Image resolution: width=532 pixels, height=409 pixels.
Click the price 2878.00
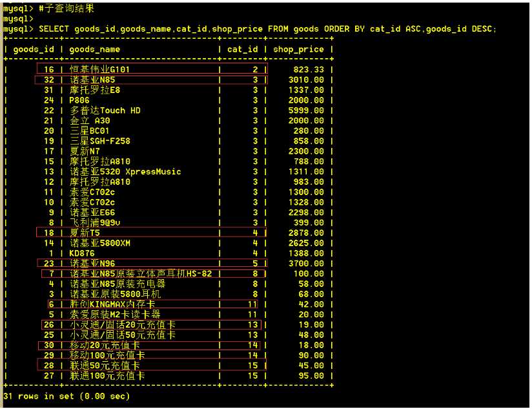306,233
